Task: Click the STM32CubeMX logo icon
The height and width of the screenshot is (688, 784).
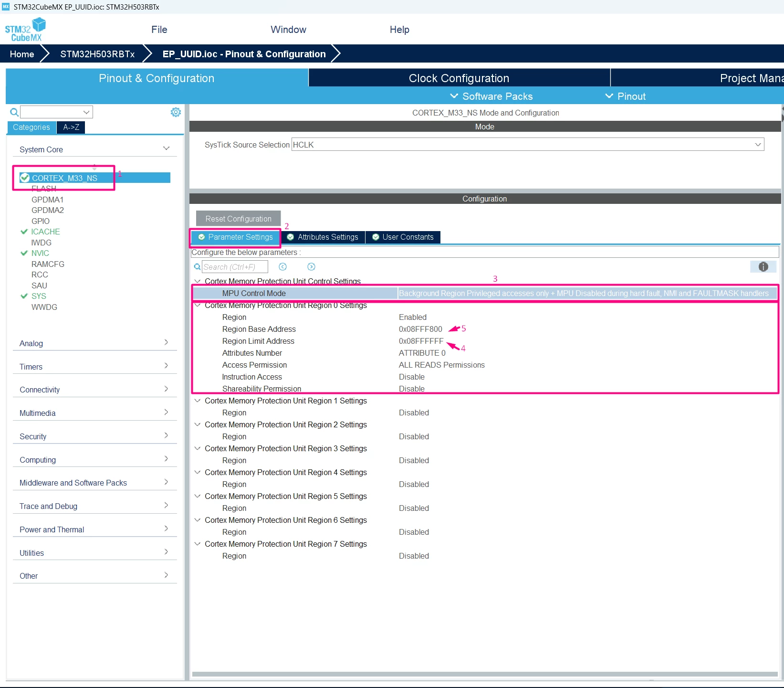Action: pos(25,30)
